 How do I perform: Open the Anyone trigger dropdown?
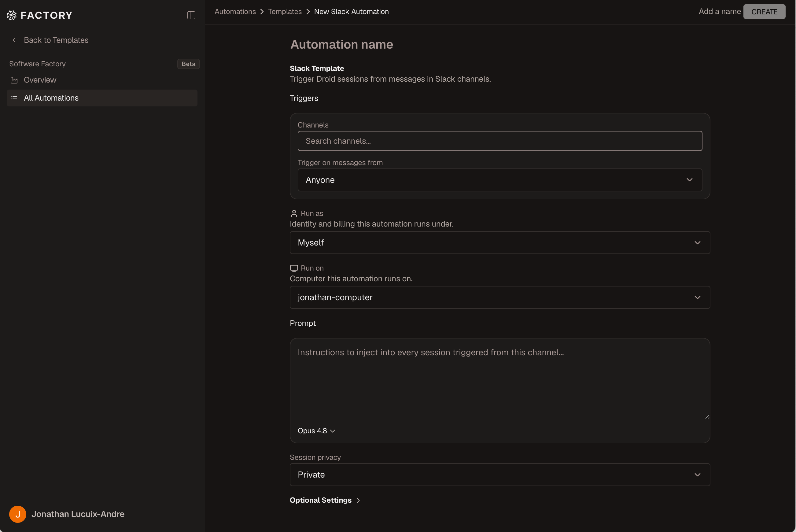pos(499,180)
